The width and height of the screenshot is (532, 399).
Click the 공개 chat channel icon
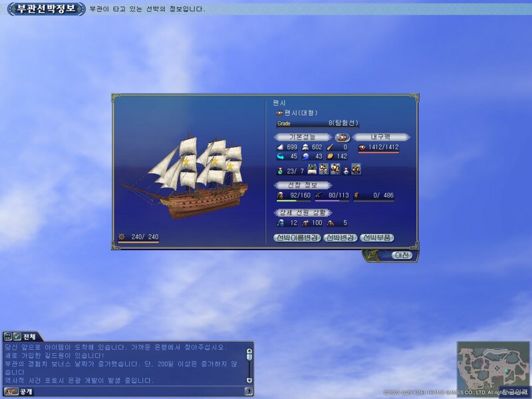point(11,392)
